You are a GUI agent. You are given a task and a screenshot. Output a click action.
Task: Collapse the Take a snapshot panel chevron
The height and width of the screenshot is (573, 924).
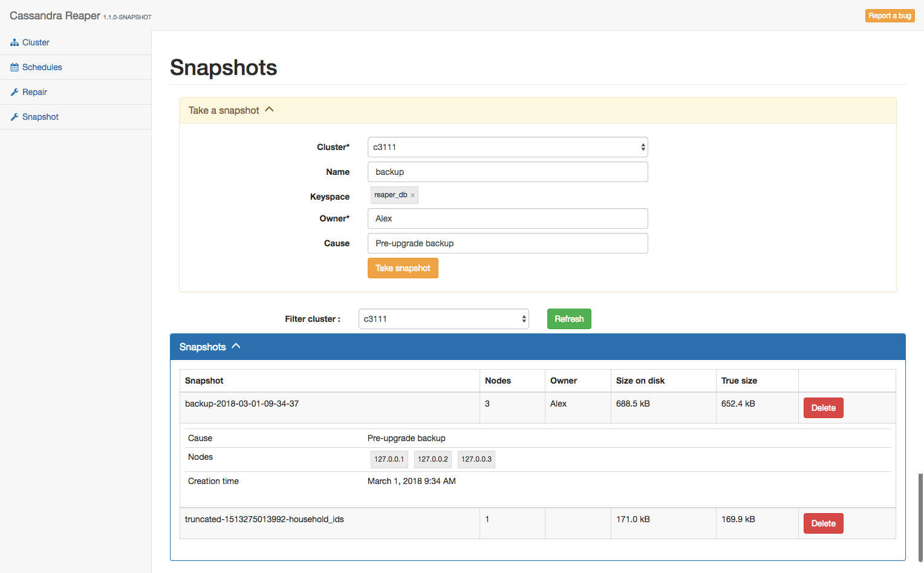pos(270,110)
